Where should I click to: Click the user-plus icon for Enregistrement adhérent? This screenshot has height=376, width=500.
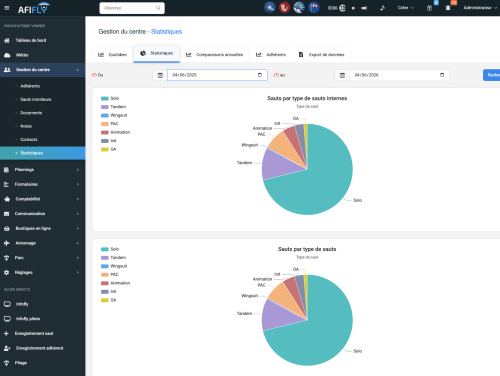(7, 348)
